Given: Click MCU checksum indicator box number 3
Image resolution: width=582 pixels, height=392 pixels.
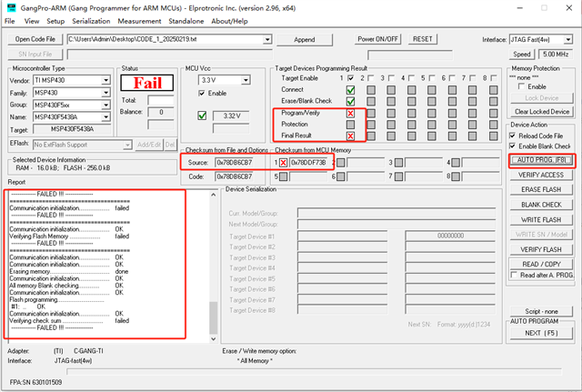Looking at the screenshot, I should pyautogui.click(x=398, y=163).
